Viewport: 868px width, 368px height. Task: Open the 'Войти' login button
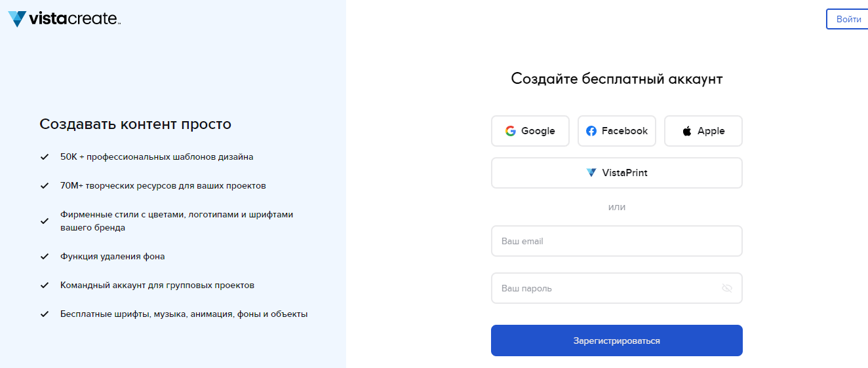click(x=849, y=19)
